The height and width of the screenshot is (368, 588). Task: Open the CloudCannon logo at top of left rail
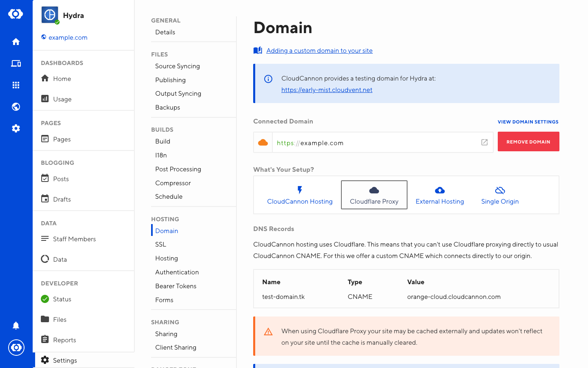[x=16, y=14]
